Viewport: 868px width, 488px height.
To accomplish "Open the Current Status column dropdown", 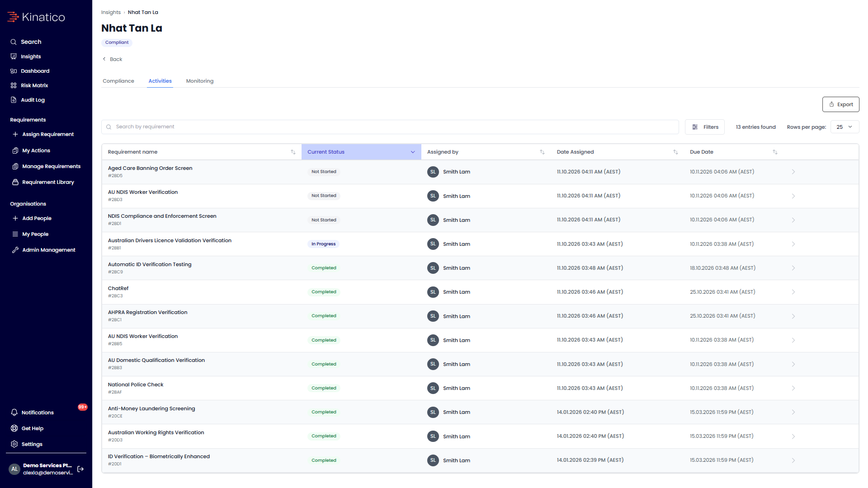I will [413, 152].
